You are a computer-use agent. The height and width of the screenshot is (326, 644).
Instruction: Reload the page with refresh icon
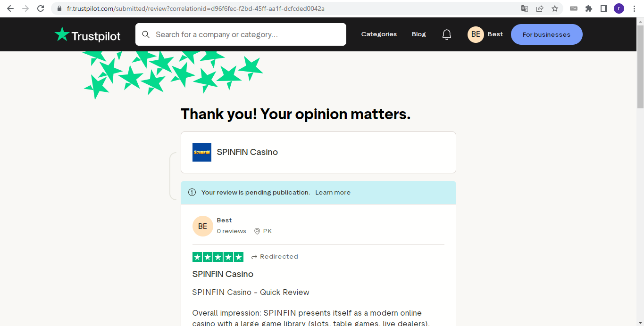tap(41, 8)
